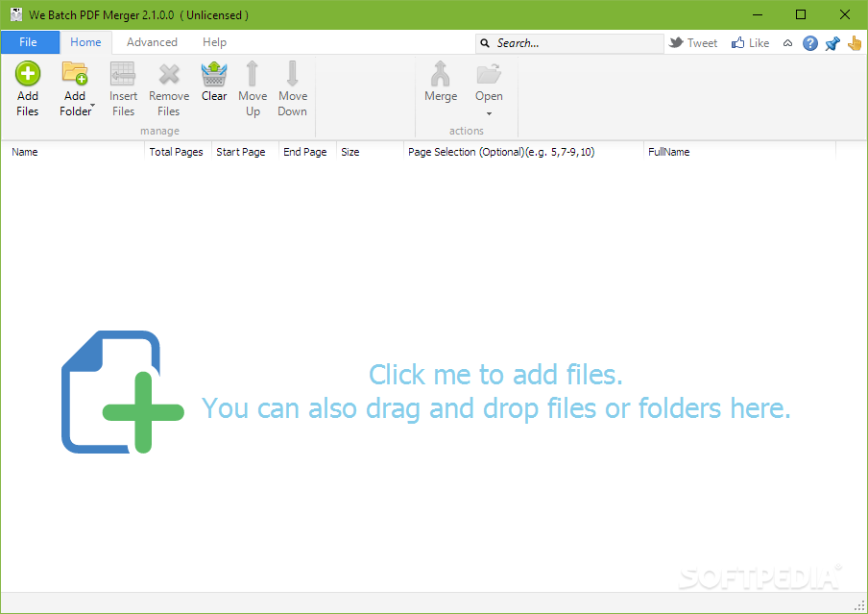Click the Remove Files icon

[x=169, y=74]
